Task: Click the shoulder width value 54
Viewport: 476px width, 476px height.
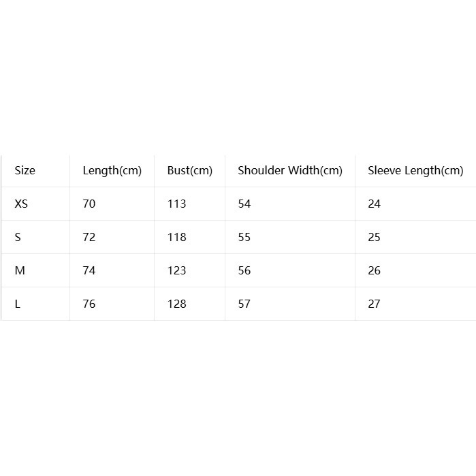Action: (244, 204)
